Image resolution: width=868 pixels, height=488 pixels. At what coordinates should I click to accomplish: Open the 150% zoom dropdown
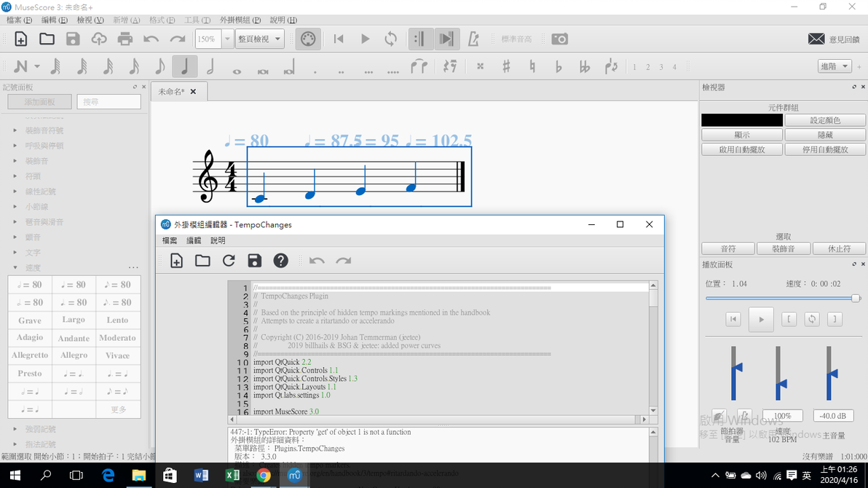tap(227, 39)
